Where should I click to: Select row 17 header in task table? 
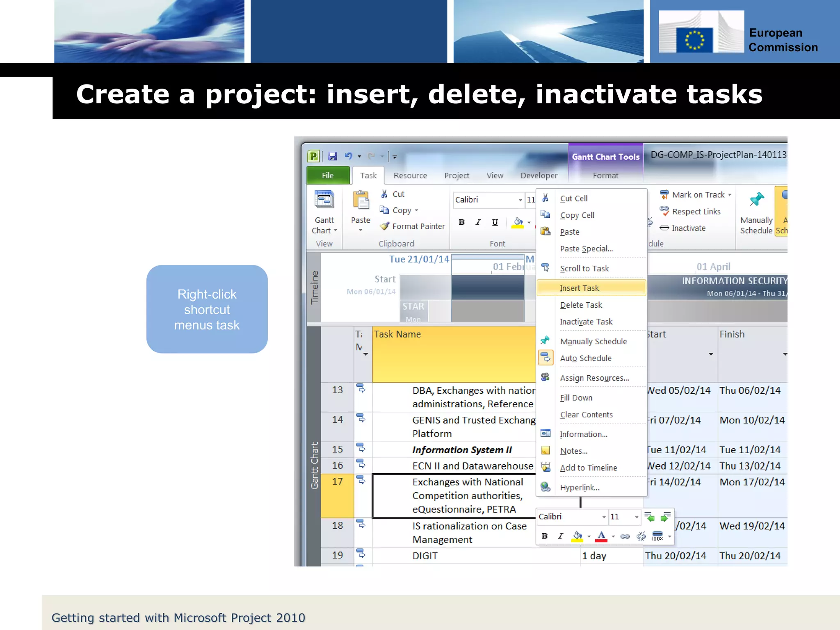click(x=337, y=495)
